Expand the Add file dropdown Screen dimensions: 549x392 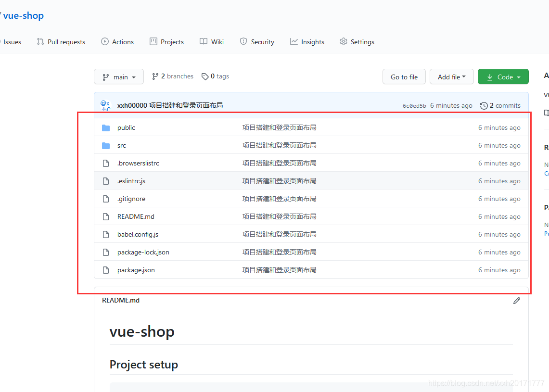(x=452, y=76)
